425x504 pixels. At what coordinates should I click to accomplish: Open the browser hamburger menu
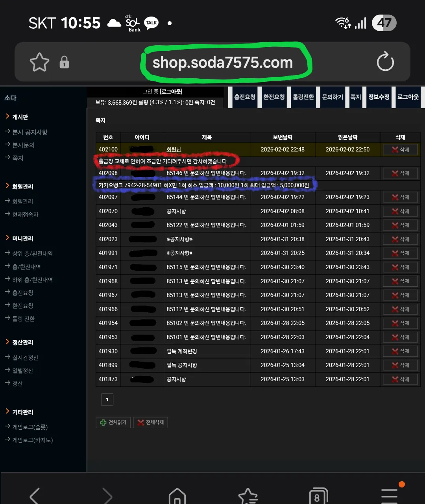pyautogui.click(x=389, y=495)
